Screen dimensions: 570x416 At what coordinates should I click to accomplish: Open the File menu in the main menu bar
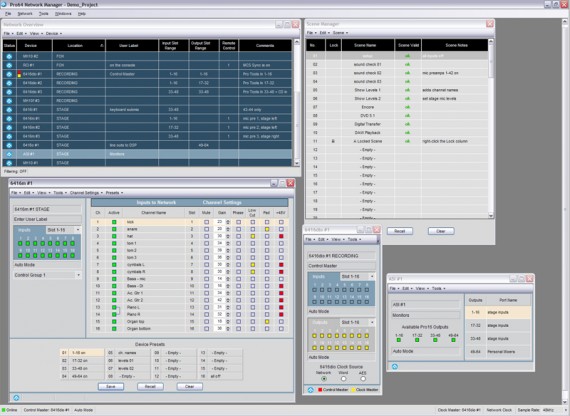point(8,14)
